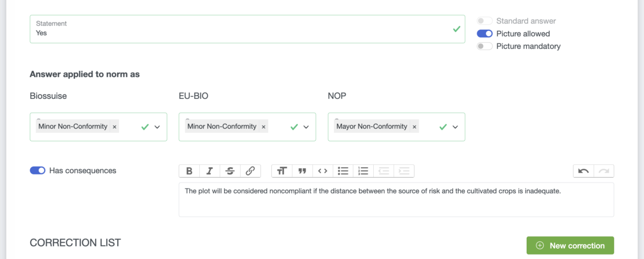The height and width of the screenshot is (259, 644).
Task: Undo the last editor change
Action: [583, 171]
